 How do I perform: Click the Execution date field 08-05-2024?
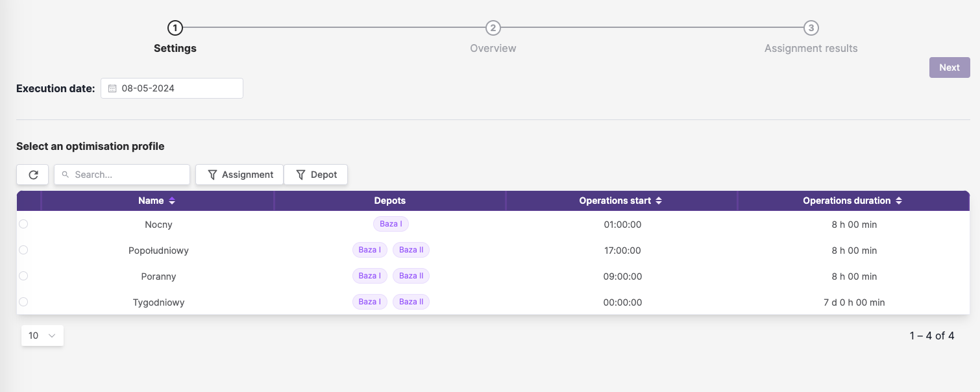point(172,88)
